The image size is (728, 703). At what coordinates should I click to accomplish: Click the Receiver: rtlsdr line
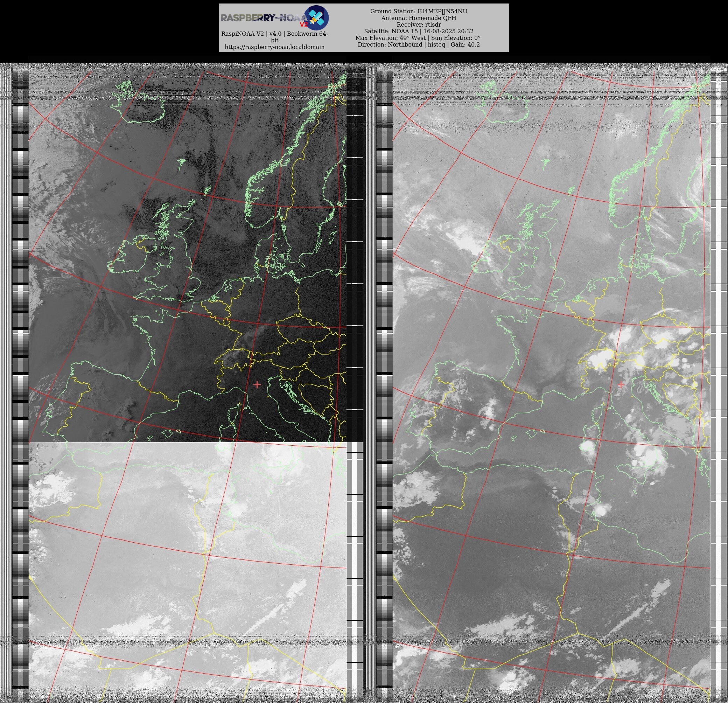point(419,25)
